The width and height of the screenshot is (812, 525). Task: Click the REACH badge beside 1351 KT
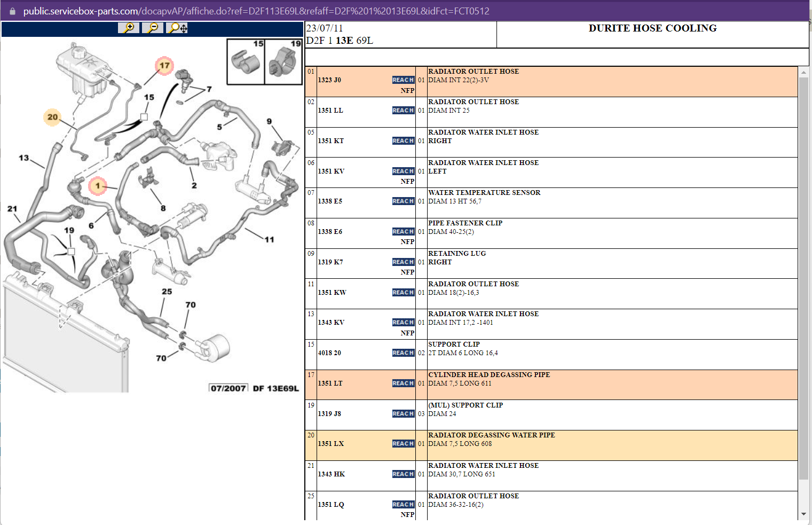[x=403, y=141]
